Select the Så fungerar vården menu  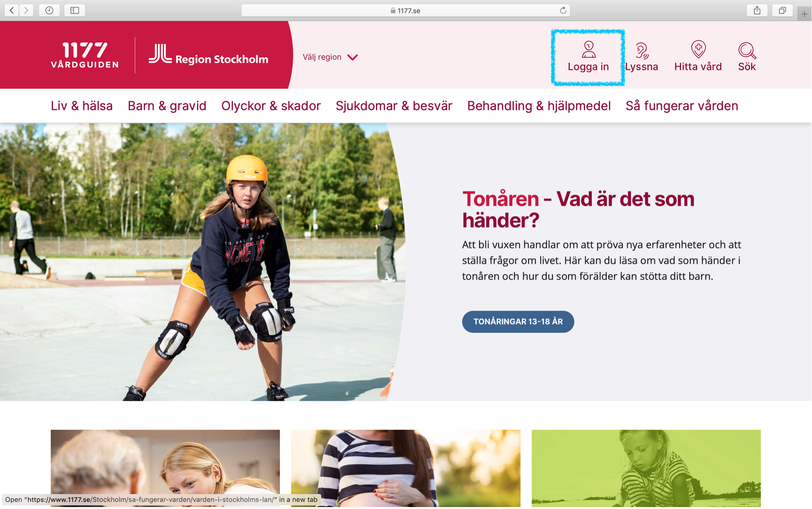682,106
